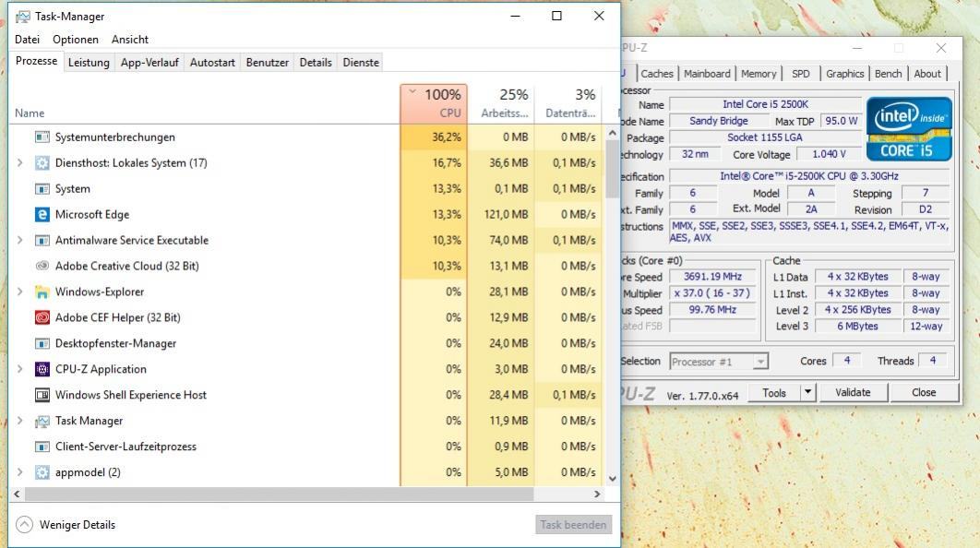The height and width of the screenshot is (548, 980).
Task: Click the Adobe CEF Helper icon
Action: point(42,317)
